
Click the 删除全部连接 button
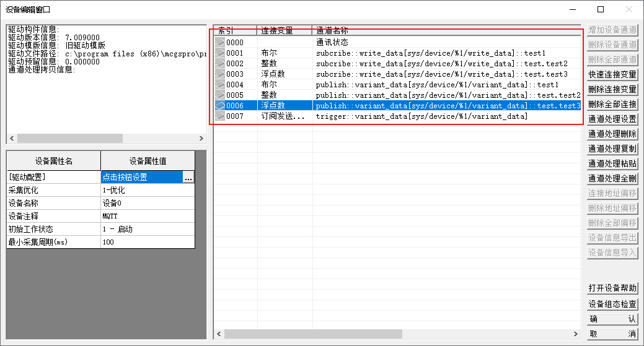pyautogui.click(x=612, y=104)
